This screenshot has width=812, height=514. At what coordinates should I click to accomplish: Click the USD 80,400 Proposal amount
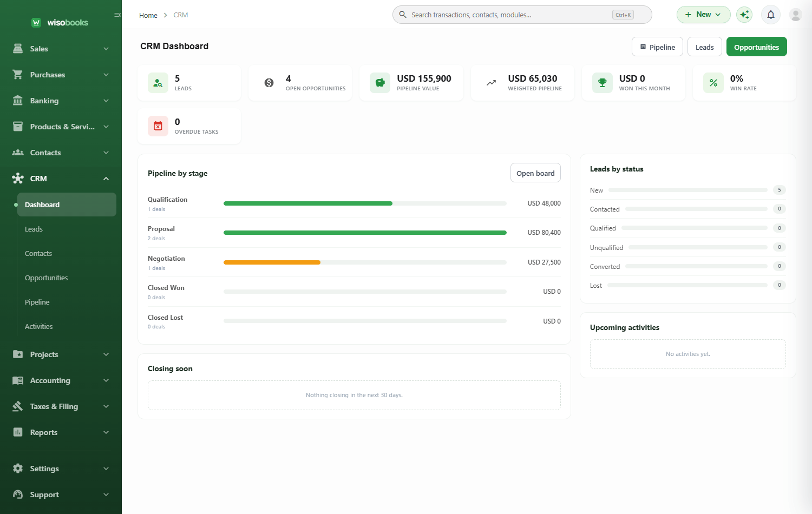(x=544, y=233)
